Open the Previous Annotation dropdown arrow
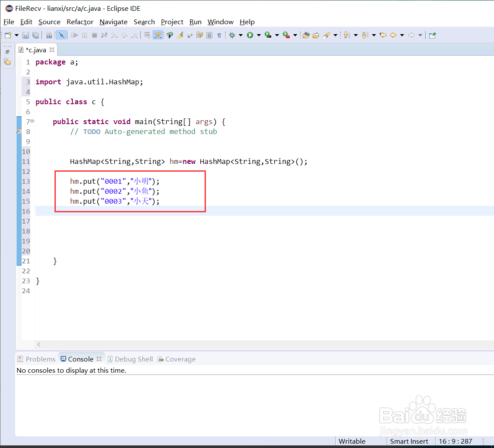The height and width of the screenshot is (448, 494). point(374,35)
